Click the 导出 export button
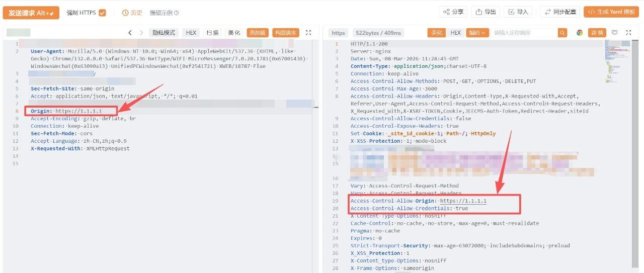644x273 pixels. pyautogui.click(x=486, y=12)
